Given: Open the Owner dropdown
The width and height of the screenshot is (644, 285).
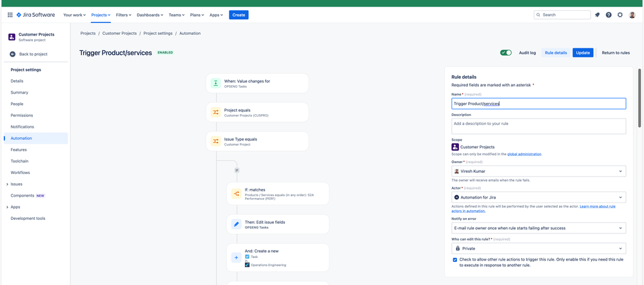Looking at the screenshot, I should pyautogui.click(x=539, y=172).
